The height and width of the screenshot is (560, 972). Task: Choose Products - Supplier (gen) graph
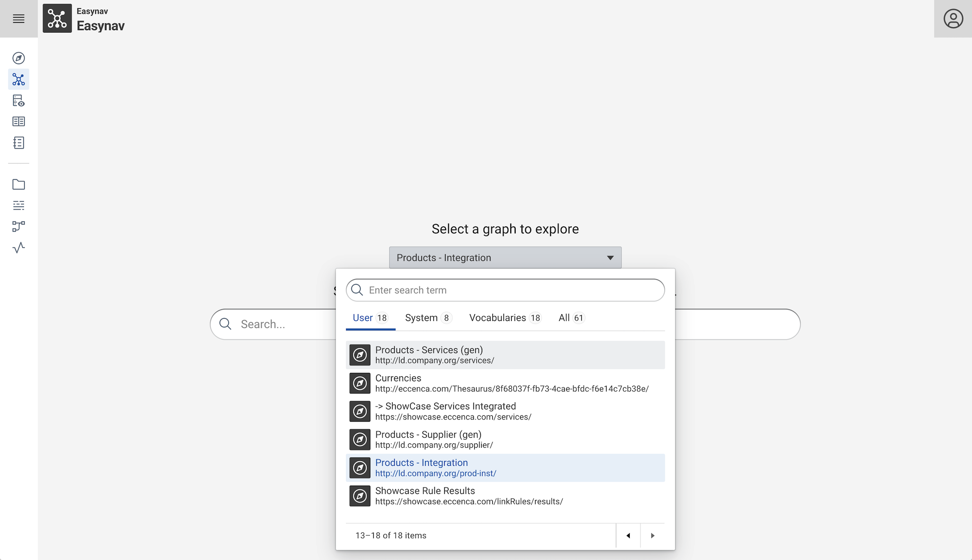click(x=505, y=439)
